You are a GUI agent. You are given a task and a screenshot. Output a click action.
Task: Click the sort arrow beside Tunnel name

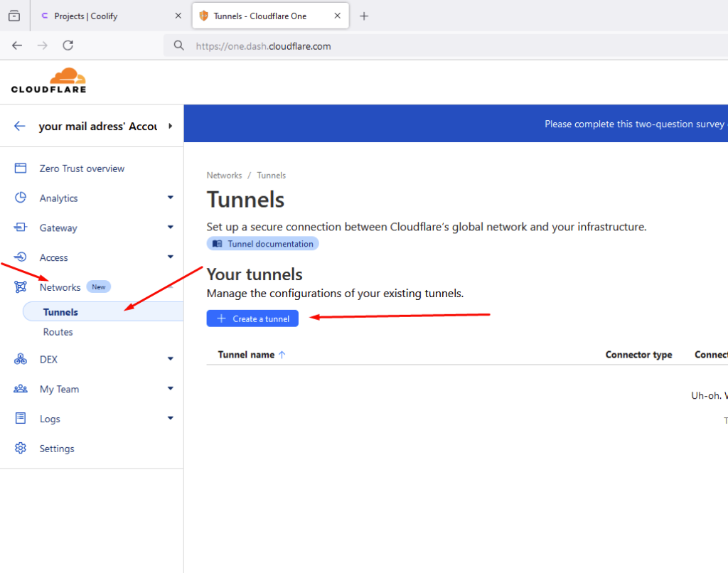pyautogui.click(x=282, y=355)
